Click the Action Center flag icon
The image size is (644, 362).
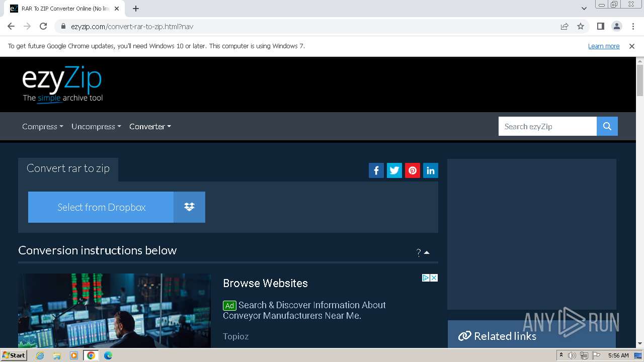point(596,355)
